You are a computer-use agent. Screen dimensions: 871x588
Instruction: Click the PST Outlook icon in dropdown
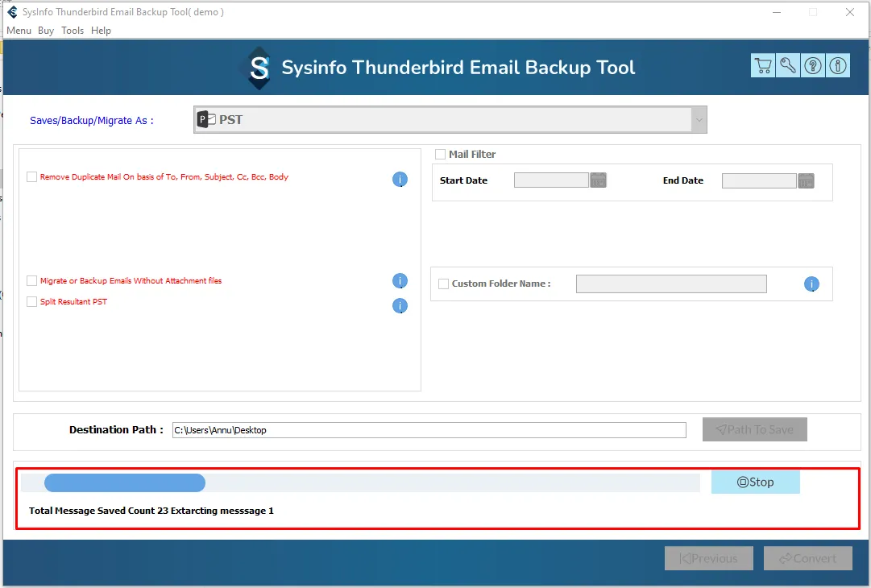206,119
